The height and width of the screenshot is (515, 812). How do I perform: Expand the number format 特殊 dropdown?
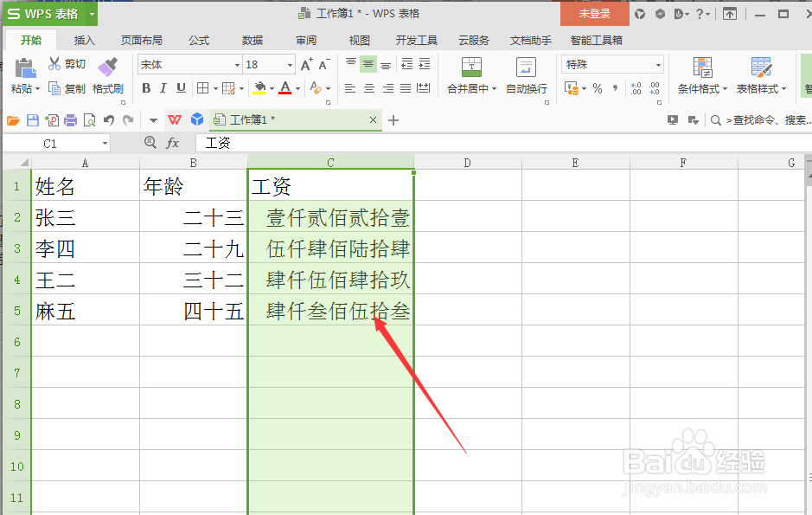pyautogui.click(x=659, y=65)
